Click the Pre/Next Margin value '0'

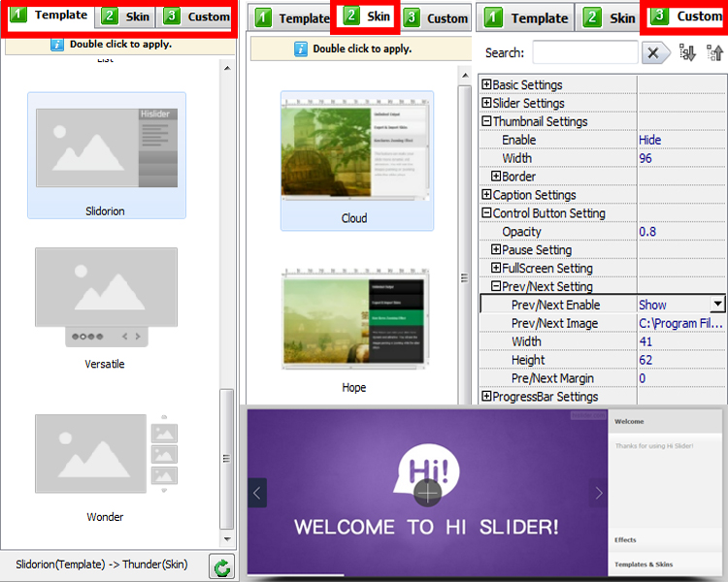[x=643, y=378]
